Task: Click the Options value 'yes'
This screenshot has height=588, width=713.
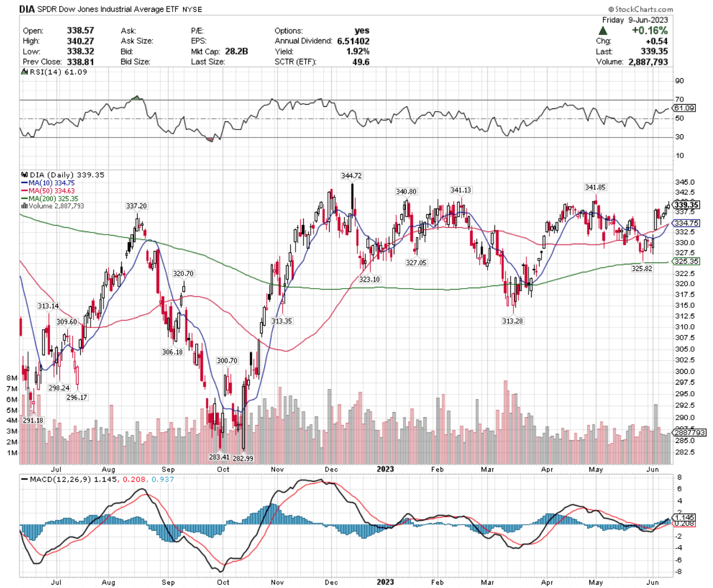Action: (362, 31)
